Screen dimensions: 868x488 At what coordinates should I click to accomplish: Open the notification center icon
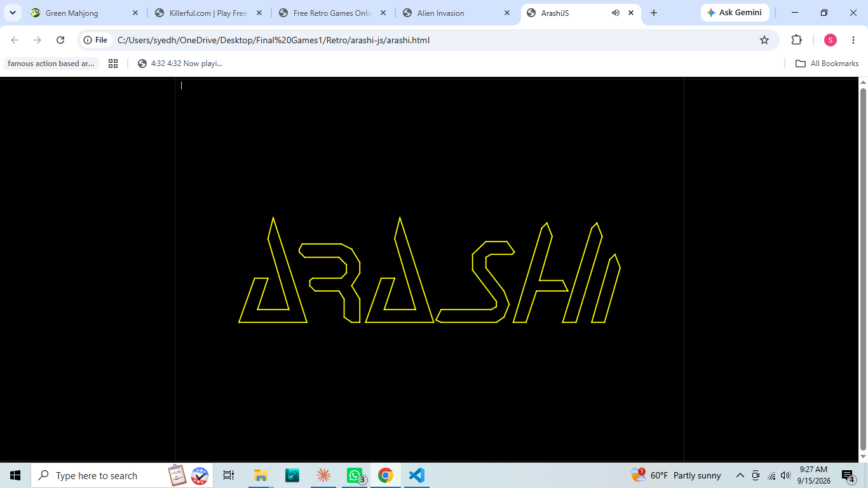pyautogui.click(x=848, y=475)
